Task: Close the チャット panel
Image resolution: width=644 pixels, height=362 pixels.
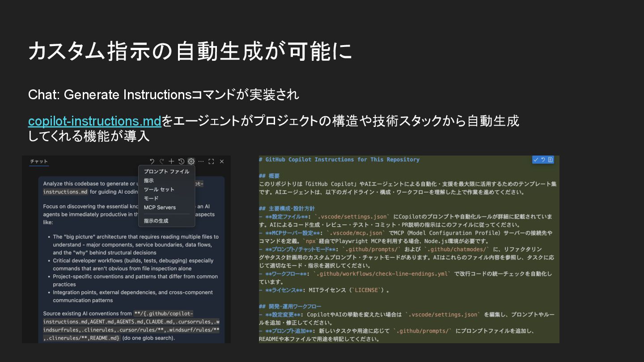Action: coord(222,161)
